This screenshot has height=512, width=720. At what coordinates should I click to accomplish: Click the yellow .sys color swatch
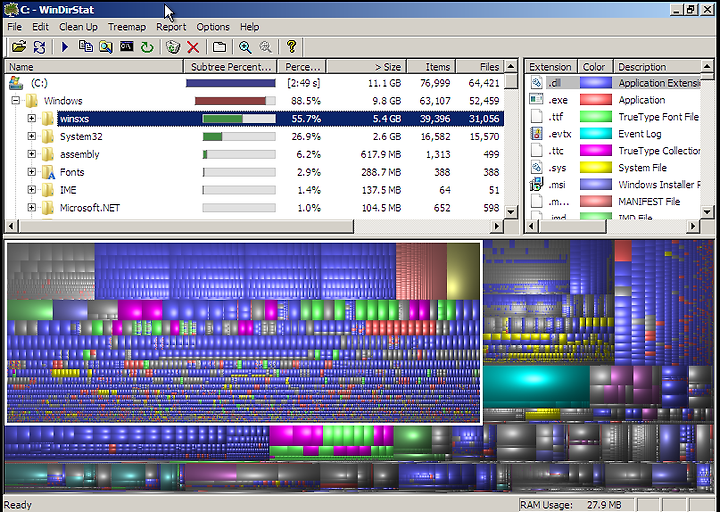596,168
